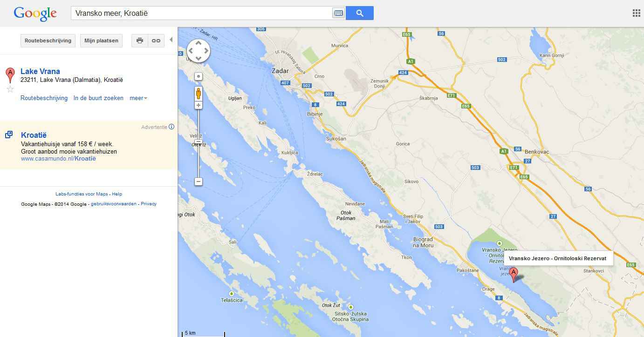
Task: Zoom out with the minus button
Action: (x=199, y=182)
